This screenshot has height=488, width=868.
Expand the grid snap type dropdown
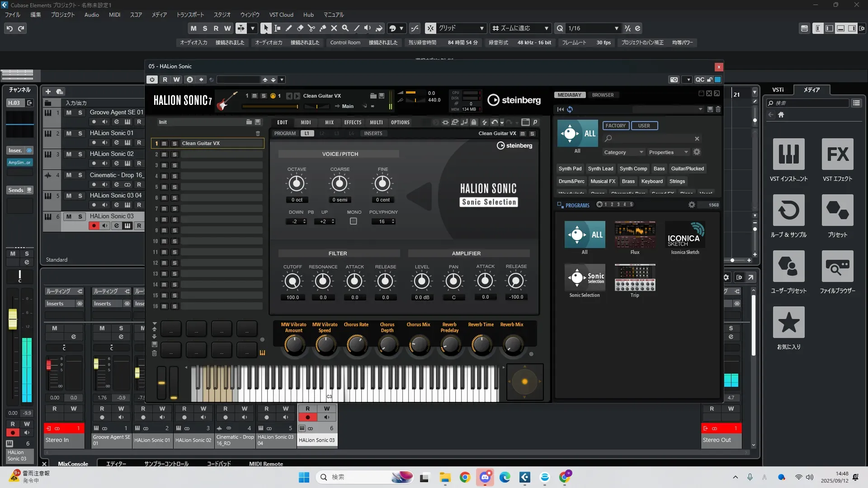pos(481,28)
